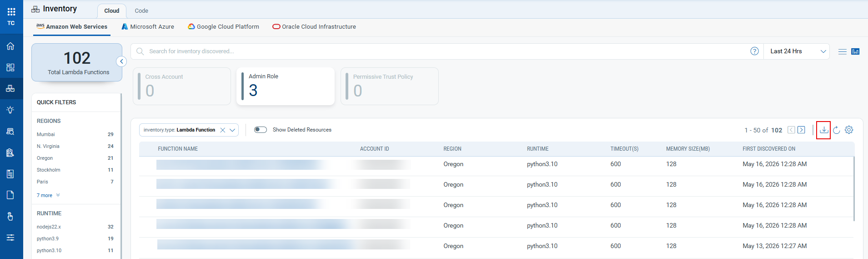Select Google Cloud Platform tab
The height and width of the screenshot is (259, 868).
pyautogui.click(x=223, y=27)
